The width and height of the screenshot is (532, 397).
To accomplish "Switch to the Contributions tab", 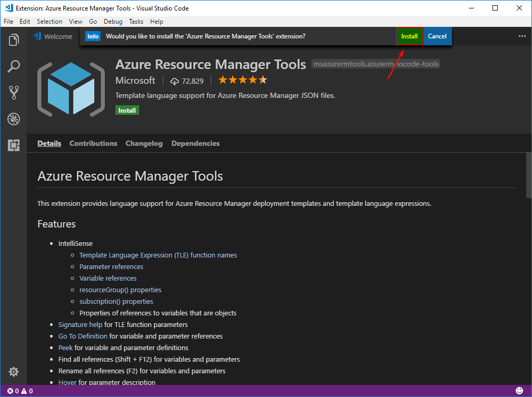I will (93, 143).
